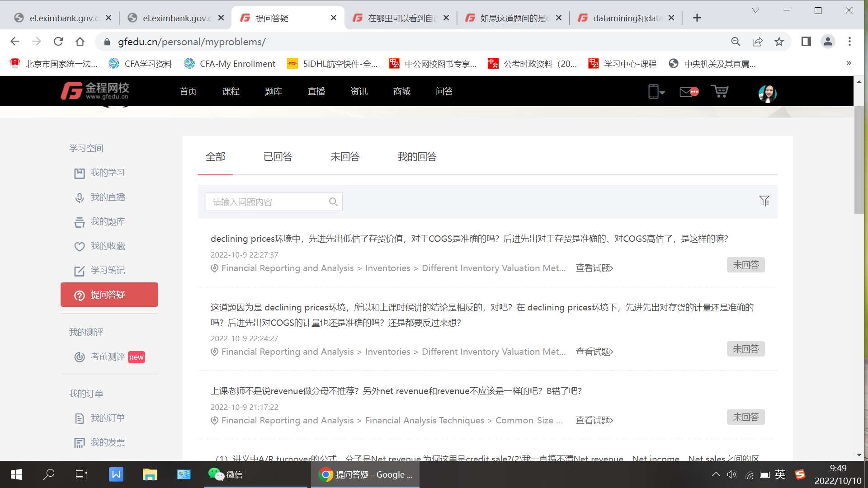
Task: Expand the mobile phone dropdown in header
Action: tap(656, 92)
